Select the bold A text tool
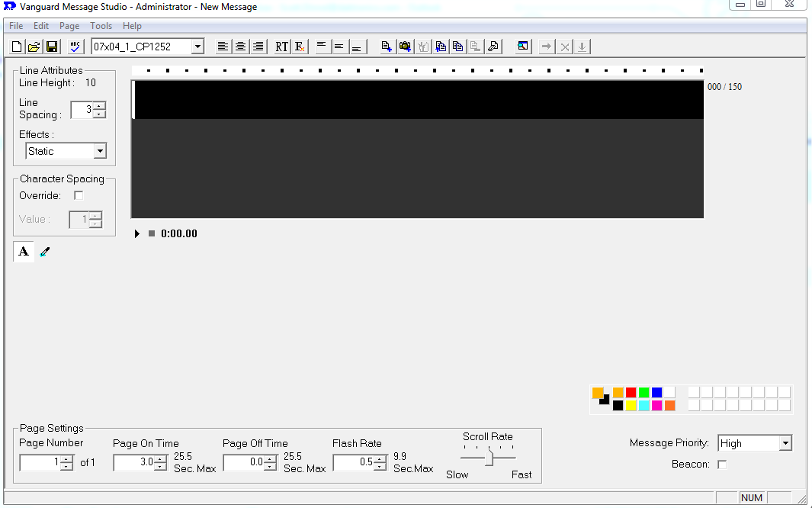Screen dimensions: 812x508 (24, 252)
